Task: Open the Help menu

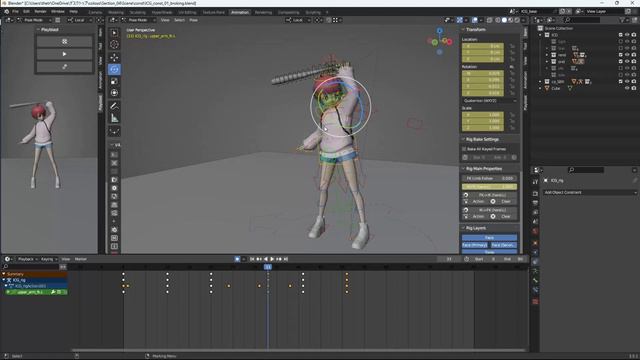Action: [73, 11]
